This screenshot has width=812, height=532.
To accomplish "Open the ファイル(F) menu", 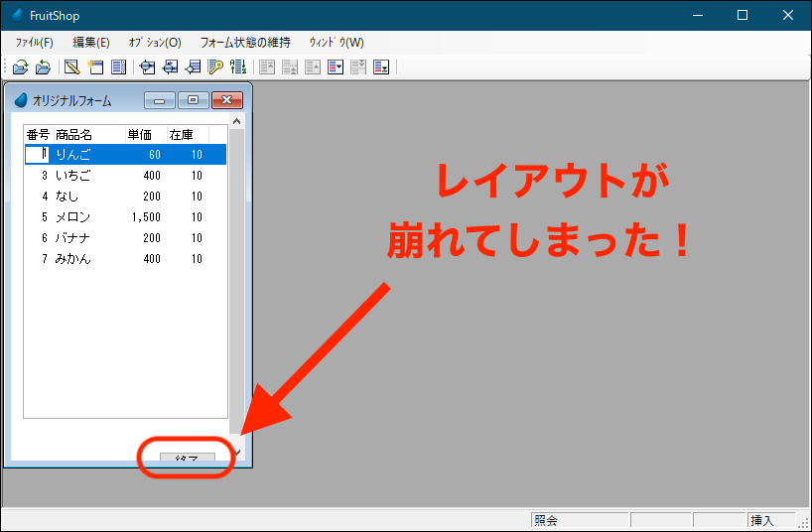I will [35, 43].
